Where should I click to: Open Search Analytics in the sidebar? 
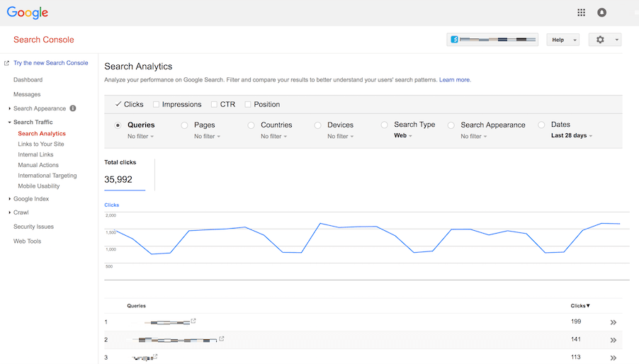pyautogui.click(x=42, y=134)
